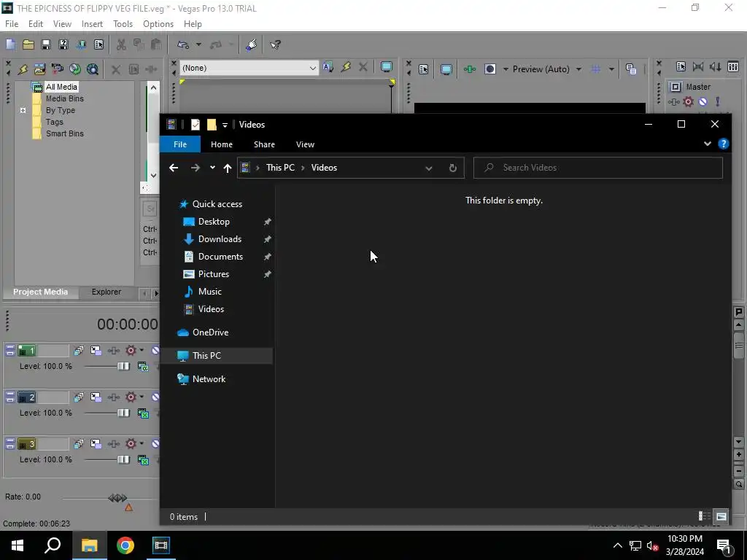This screenshot has width=747, height=560.
Task: Toggle Split Screen View icon in preview
Action: coord(490,69)
